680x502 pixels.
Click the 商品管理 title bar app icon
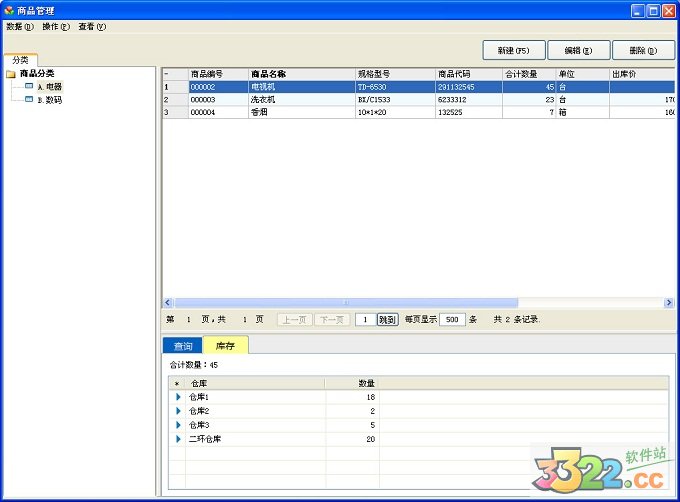point(9,10)
